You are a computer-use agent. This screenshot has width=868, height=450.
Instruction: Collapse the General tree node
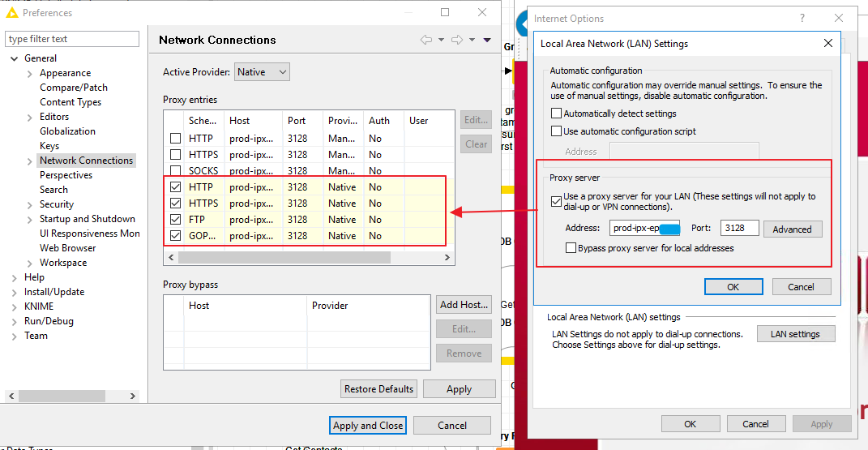14,58
